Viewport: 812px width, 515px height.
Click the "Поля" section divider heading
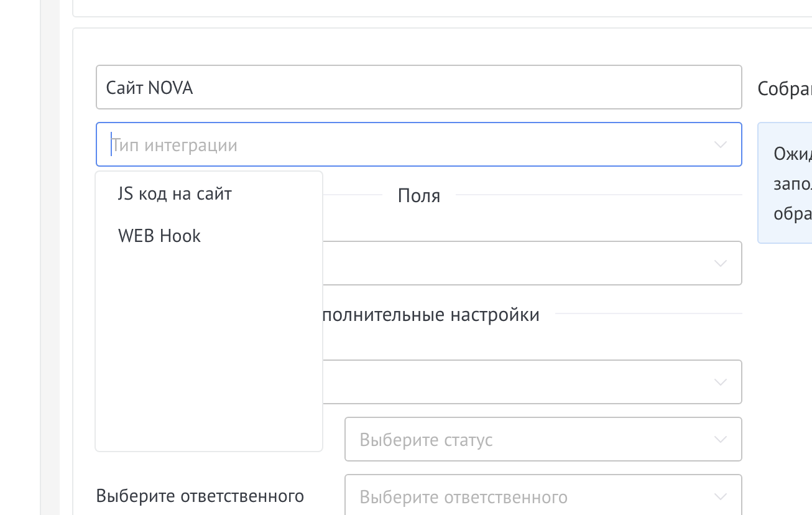click(x=418, y=196)
